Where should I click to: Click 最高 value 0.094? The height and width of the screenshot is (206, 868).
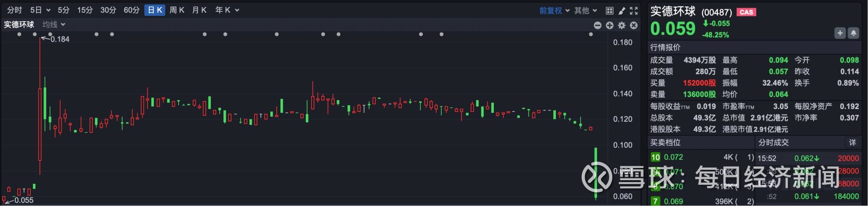778,60
